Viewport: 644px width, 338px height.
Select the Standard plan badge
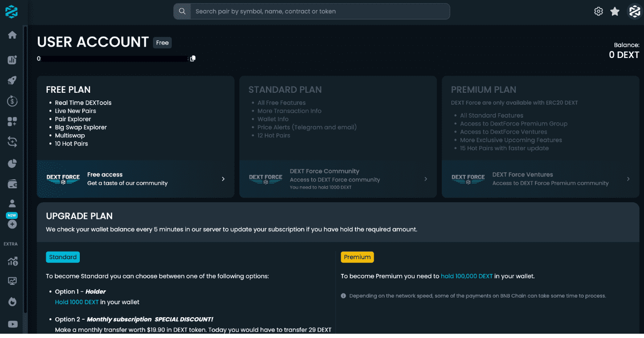(x=63, y=257)
